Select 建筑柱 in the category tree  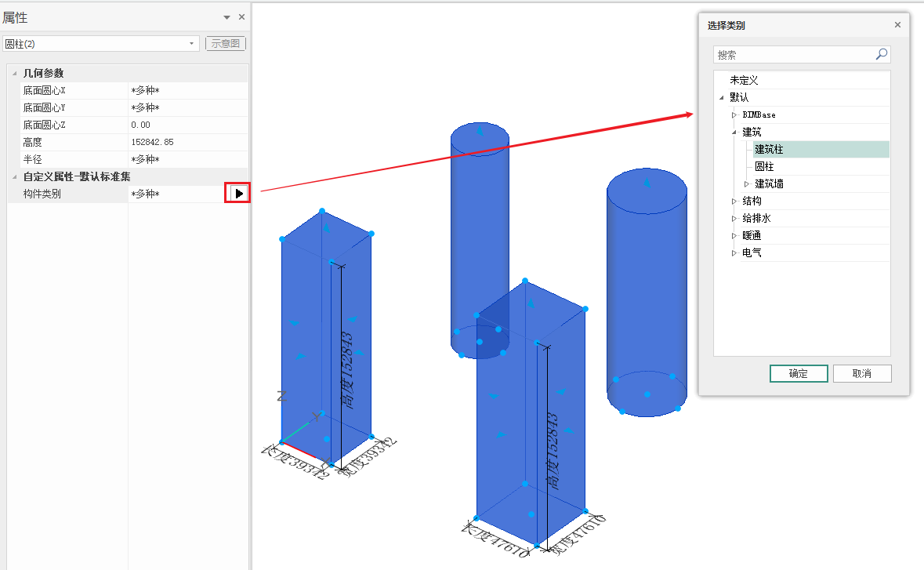769,150
